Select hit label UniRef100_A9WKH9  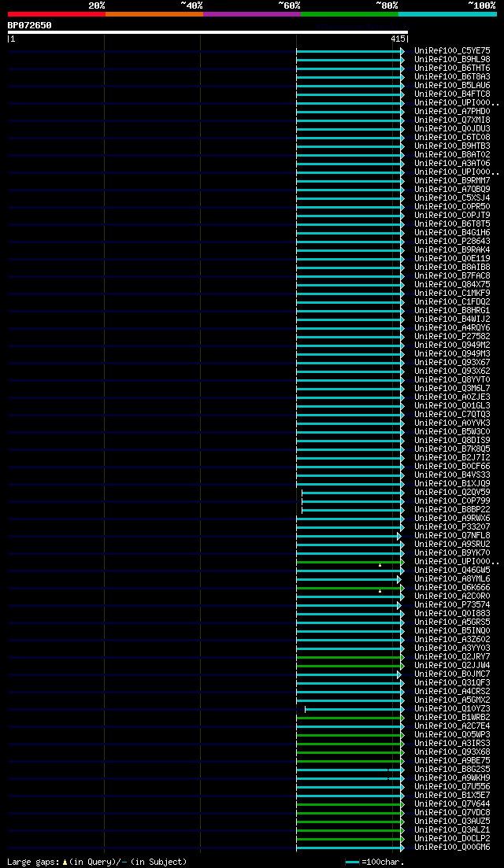pos(452,778)
